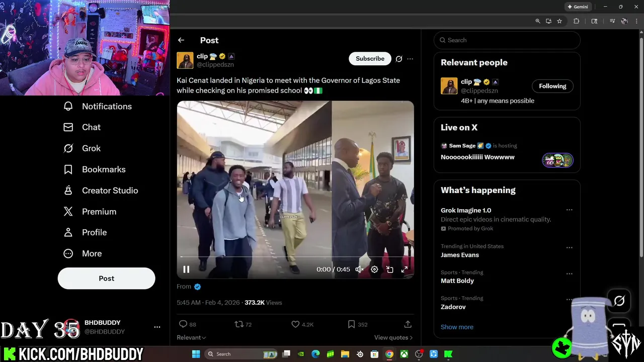The width and height of the screenshot is (644, 362).
Task: Pause the video
Action: pyautogui.click(x=186, y=269)
